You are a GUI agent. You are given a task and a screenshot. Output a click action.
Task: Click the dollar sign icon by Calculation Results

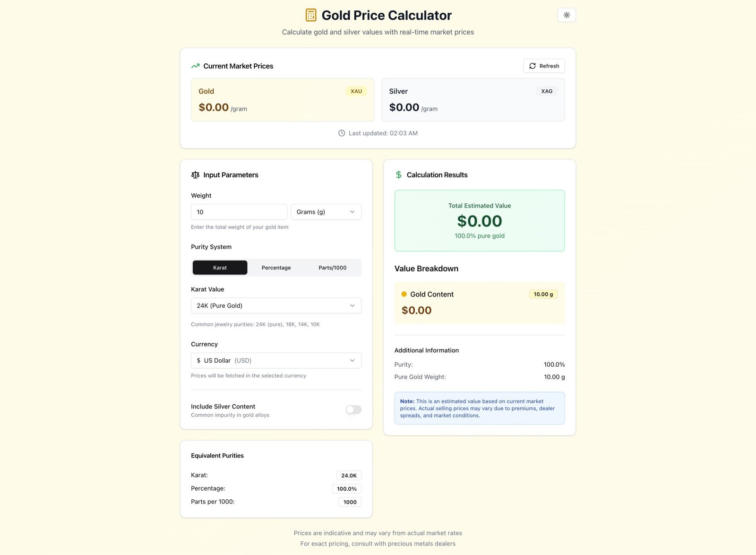(399, 175)
